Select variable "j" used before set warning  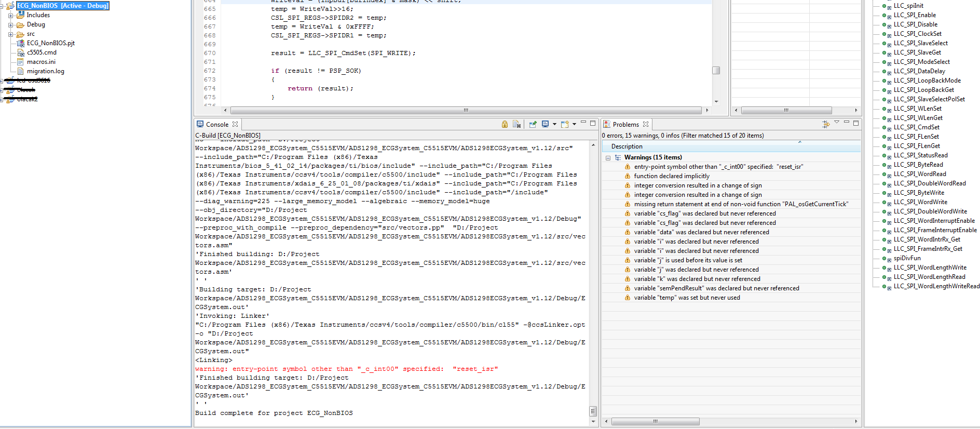pyautogui.click(x=688, y=260)
